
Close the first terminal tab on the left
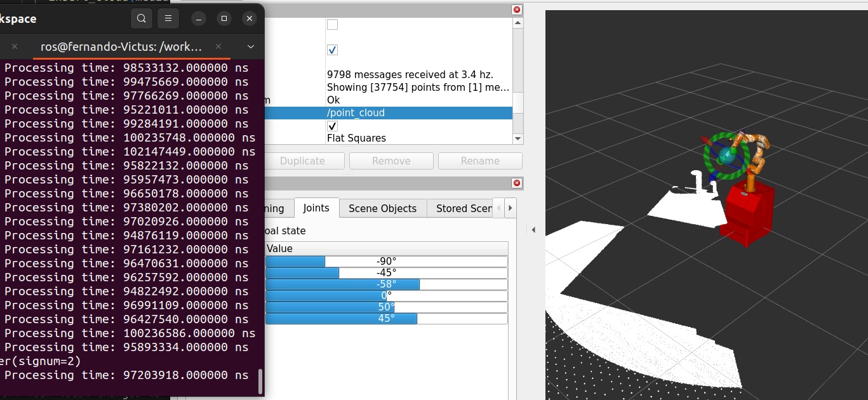(15, 46)
